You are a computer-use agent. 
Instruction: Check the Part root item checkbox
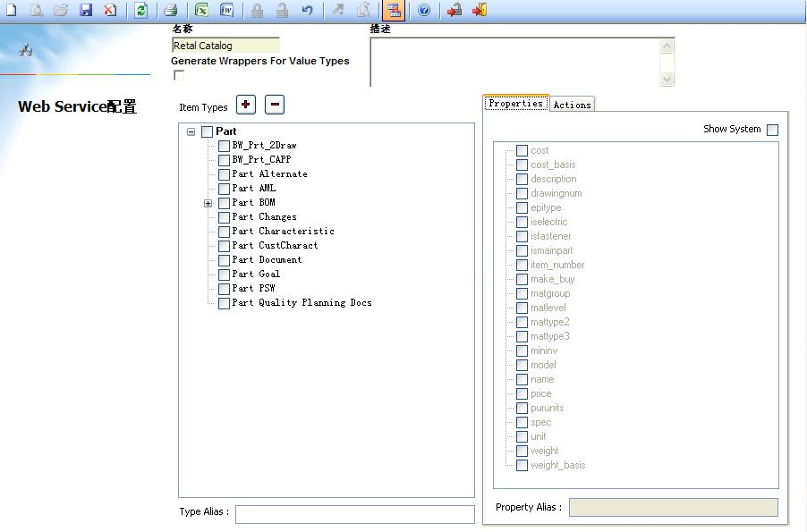pos(207,131)
